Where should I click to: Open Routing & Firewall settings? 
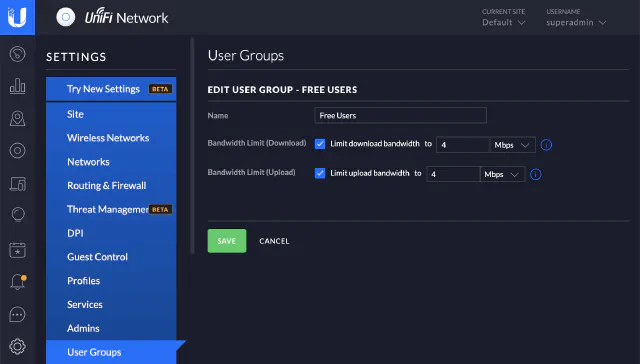coord(111,185)
